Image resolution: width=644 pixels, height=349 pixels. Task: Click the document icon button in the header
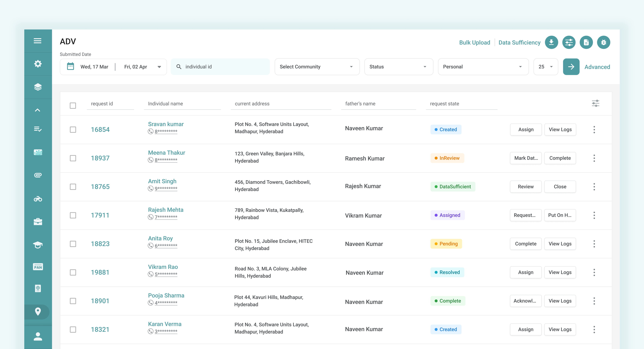[x=586, y=42]
